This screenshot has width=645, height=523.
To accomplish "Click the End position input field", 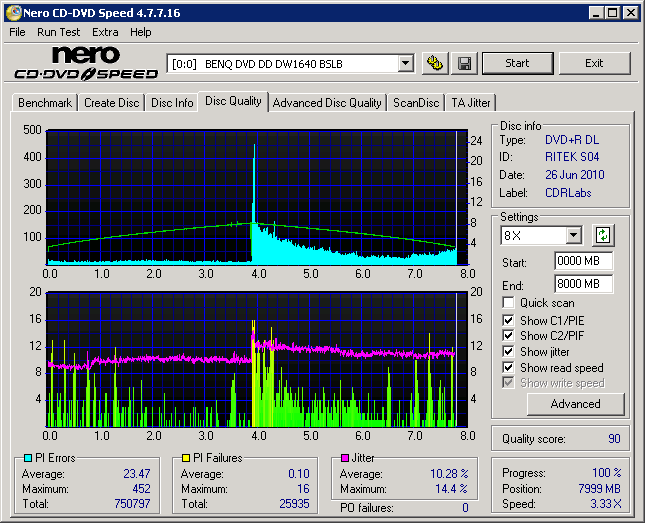I will pos(583,284).
